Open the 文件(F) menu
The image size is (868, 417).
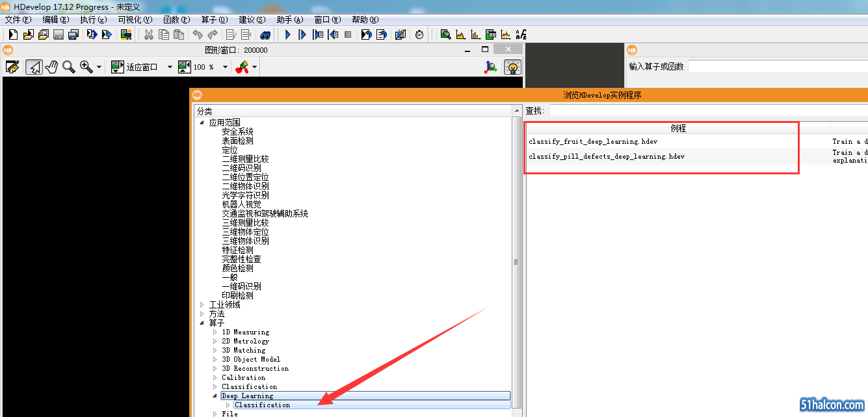click(18, 20)
